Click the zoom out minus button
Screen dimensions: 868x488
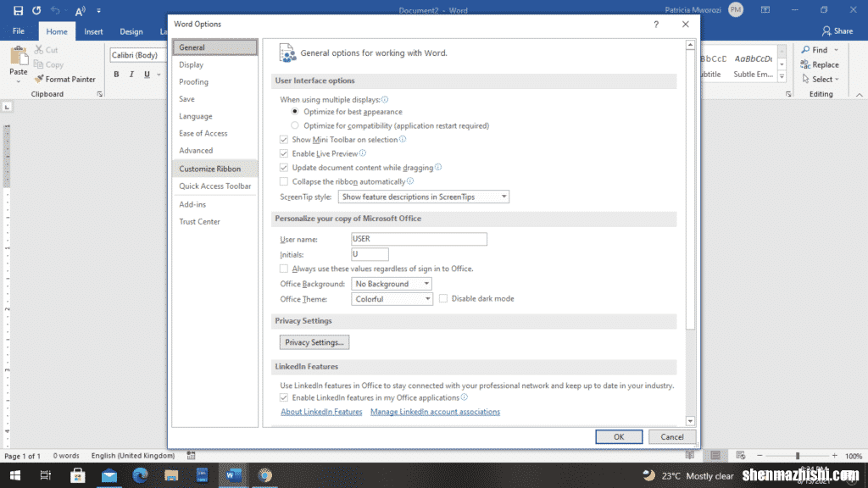coord(759,455)
